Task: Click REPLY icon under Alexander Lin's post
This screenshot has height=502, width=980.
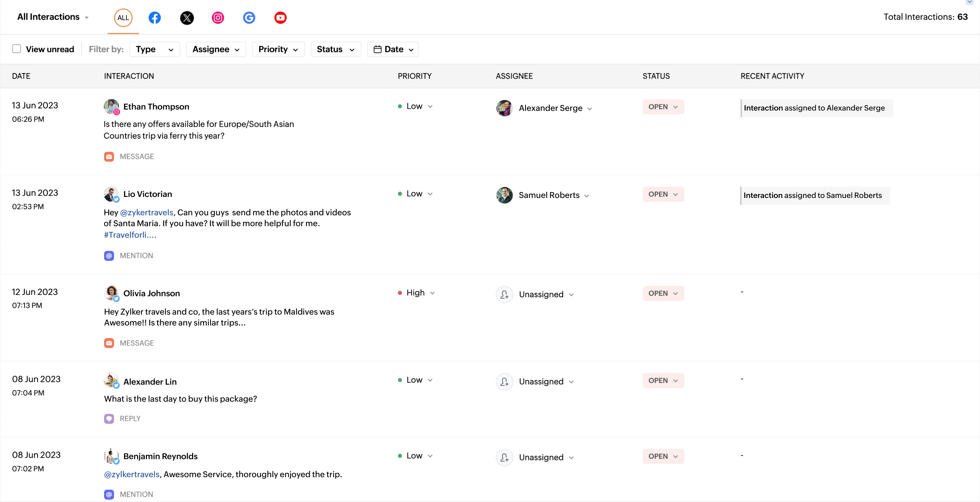Action: pyautogui.click(x=109, y=419)
